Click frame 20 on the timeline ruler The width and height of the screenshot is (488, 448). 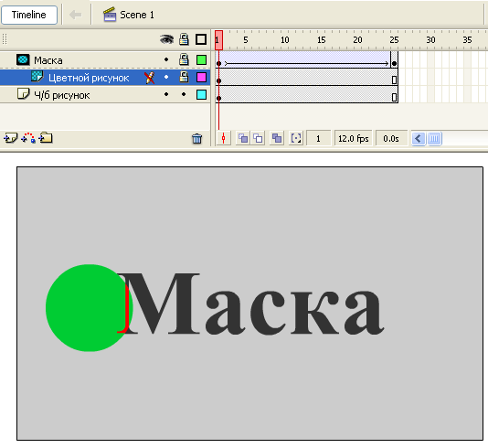click(357, 40)
